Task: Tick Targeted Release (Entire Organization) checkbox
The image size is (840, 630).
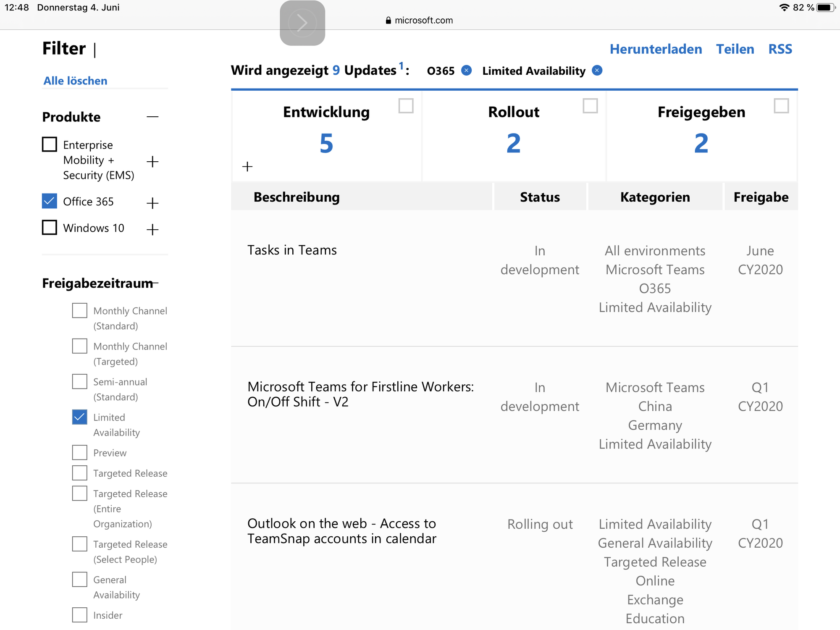Action: [x=80, y=493]
